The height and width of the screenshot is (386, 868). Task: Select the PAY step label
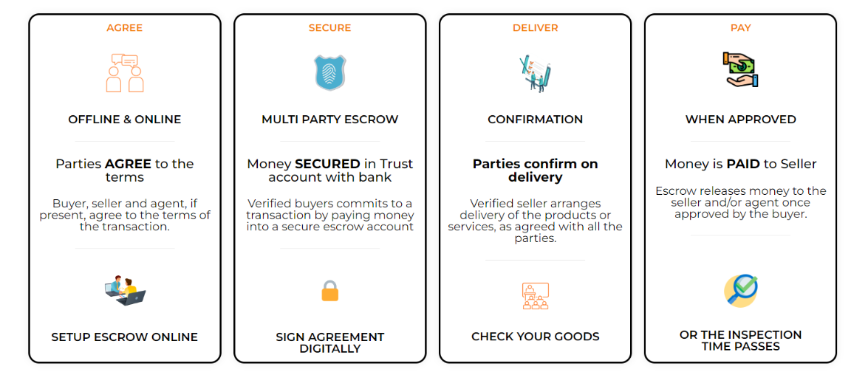741,28
